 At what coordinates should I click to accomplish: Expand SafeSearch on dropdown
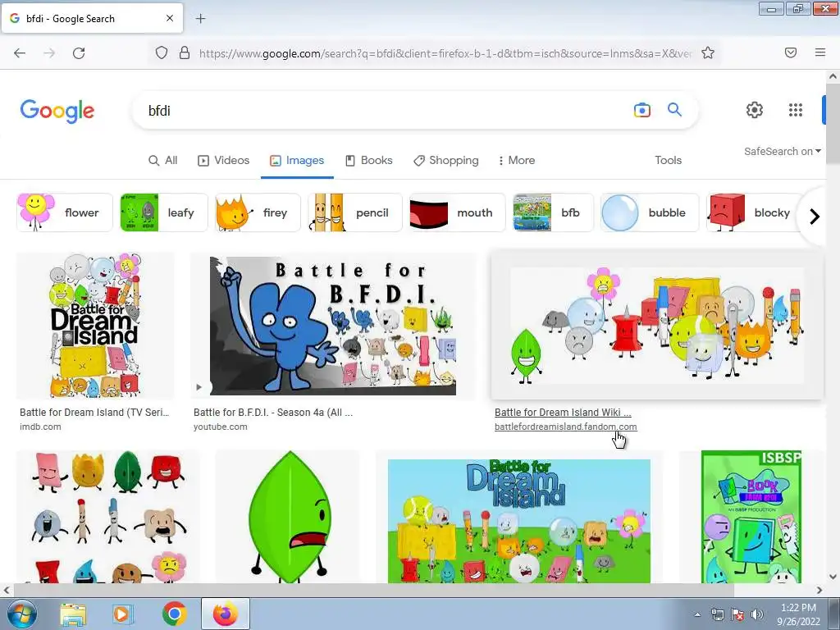(782, 152)
